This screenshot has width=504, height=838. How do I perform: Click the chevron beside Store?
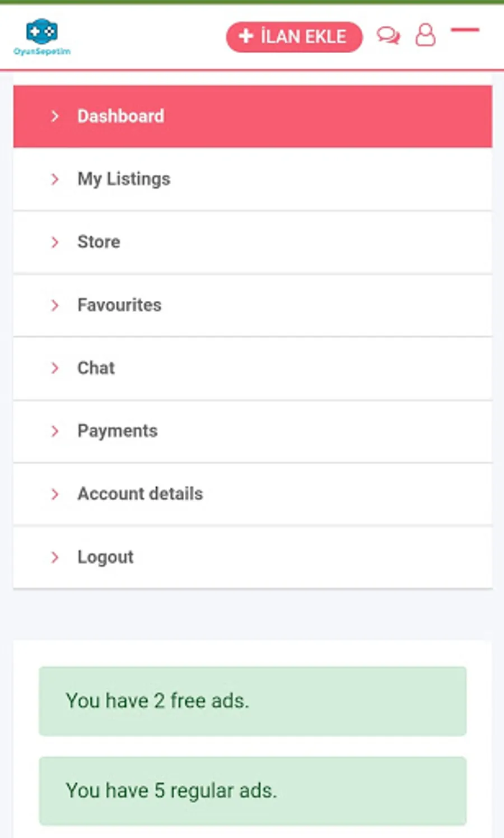55,242
